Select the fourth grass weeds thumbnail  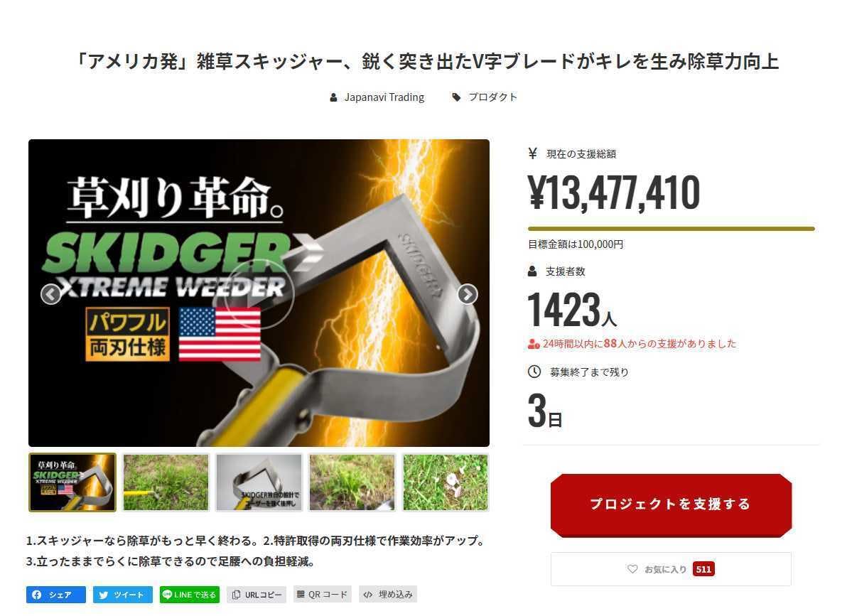352,482
